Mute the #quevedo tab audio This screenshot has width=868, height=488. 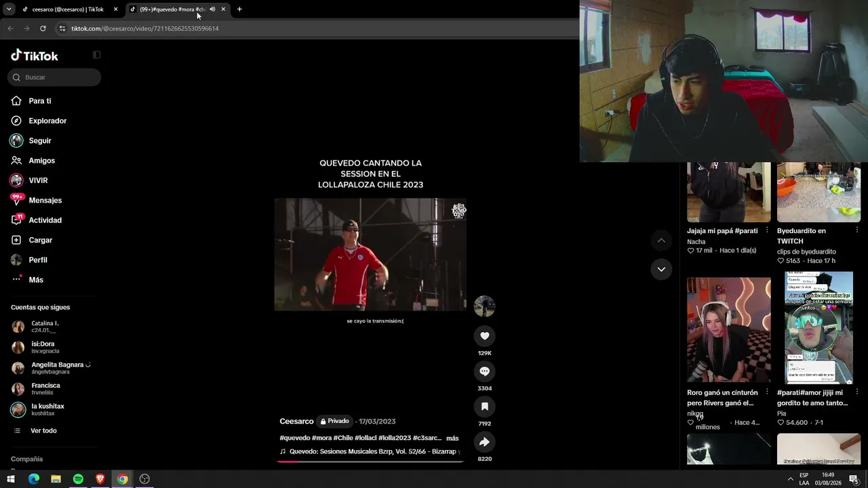[212, 9]
